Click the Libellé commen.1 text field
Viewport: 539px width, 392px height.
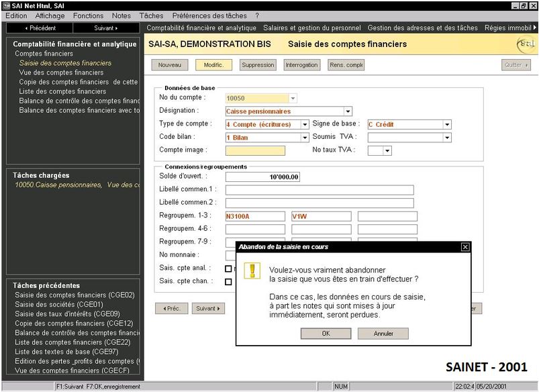tap(320, 190)
